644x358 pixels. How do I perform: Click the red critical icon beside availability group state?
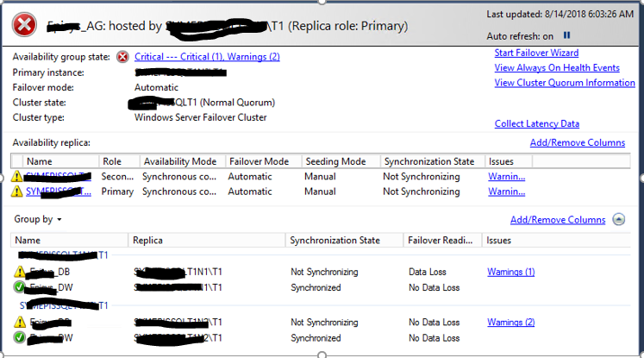click(122, 57)
